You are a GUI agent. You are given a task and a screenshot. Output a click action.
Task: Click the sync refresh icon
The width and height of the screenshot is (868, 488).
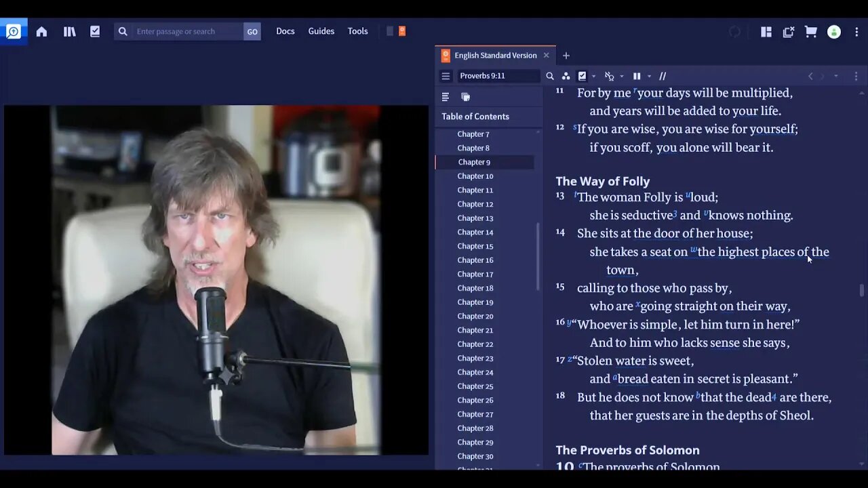coord(734,32)
